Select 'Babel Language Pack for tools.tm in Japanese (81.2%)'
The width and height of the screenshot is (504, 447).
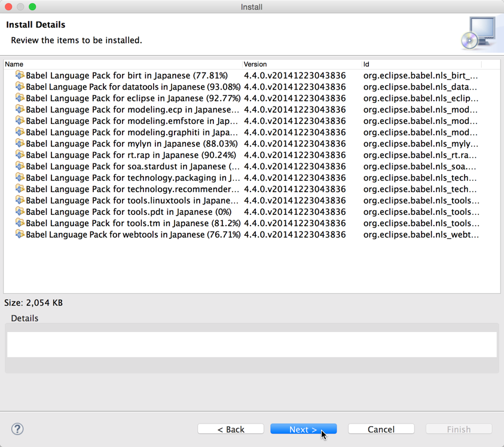133,223
